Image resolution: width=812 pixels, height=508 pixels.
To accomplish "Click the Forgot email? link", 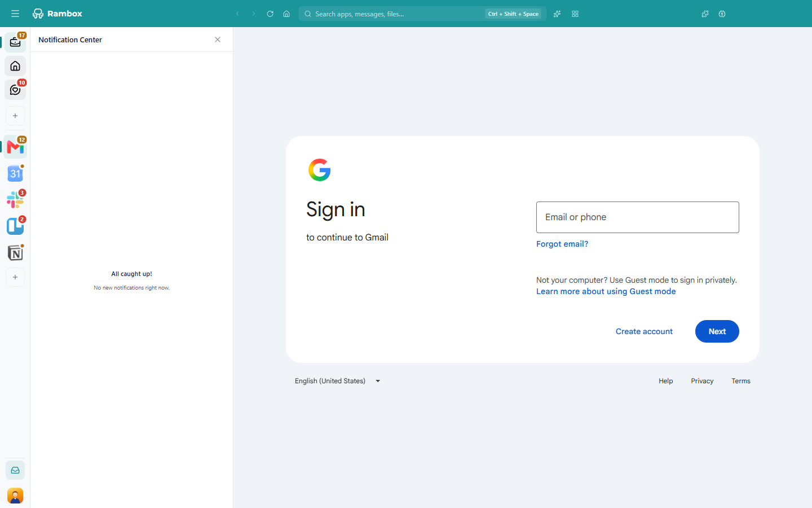I will point(562,244).
